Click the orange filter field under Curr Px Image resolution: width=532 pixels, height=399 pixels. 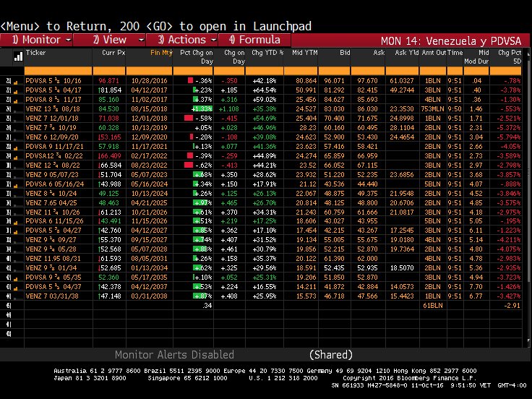109,71
